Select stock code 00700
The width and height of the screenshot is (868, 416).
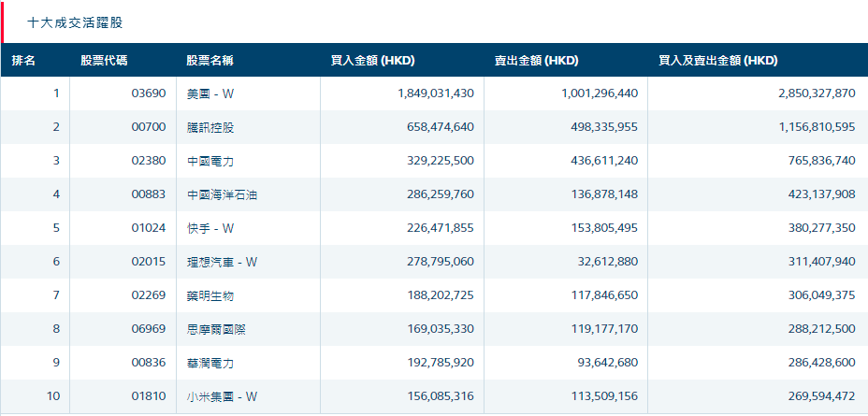click(149, 127)
